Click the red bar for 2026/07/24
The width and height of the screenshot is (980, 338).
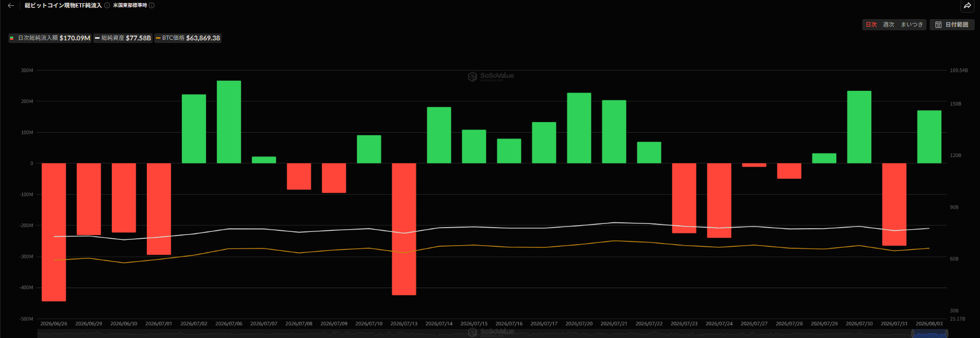(x=719, y=200)
